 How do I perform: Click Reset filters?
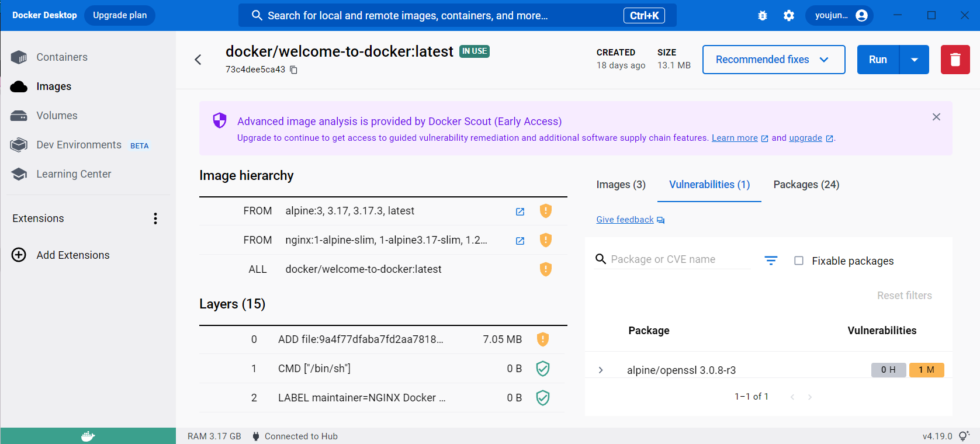point(905,296)
